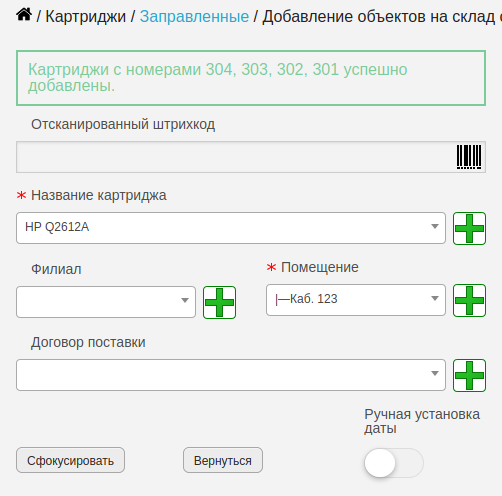Screen dimensions: 502x496
Task: Focus the Отсканированный штрихкод input field
Action: pos(251,157)
